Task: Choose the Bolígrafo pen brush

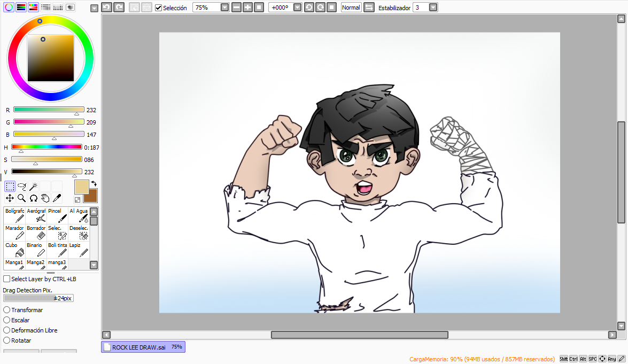Action: [14, 215]
